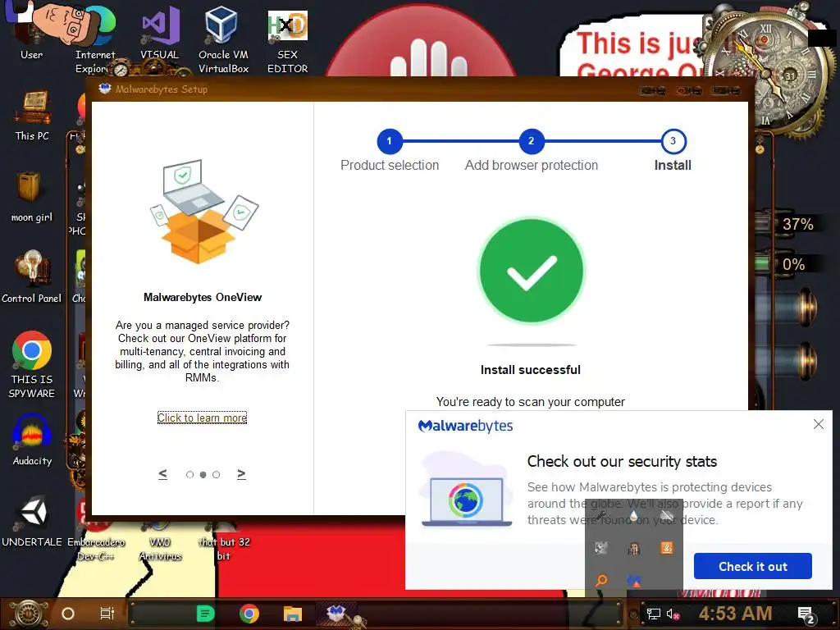Open the UNDERTALE Unity desktop icon
This screenshot has height=630, width=840.
(32, 522)
